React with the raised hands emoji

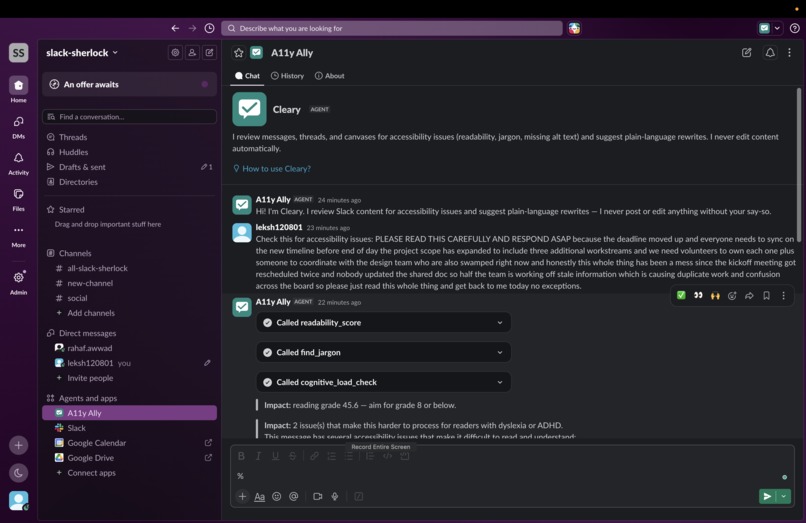(715, 295)
